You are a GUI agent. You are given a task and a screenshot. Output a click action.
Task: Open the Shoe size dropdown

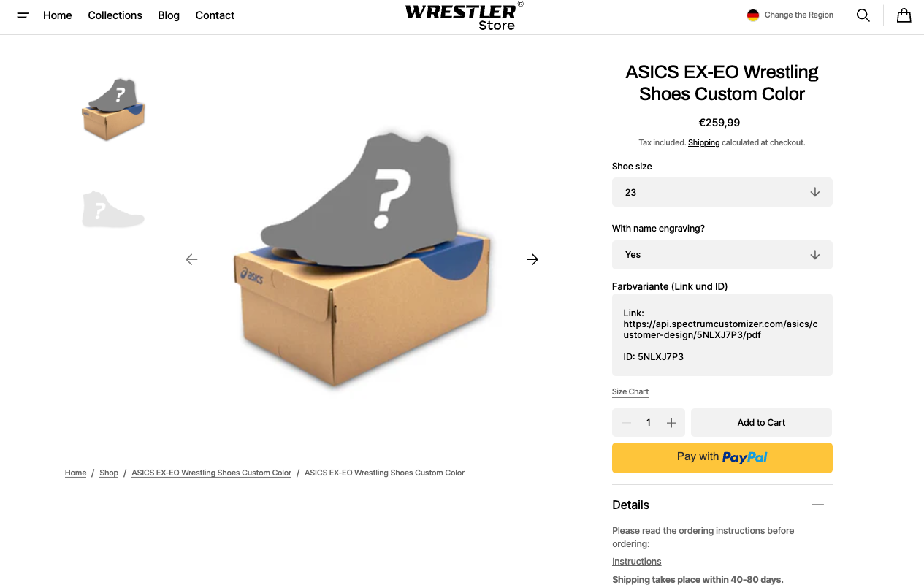coord(722,192)
